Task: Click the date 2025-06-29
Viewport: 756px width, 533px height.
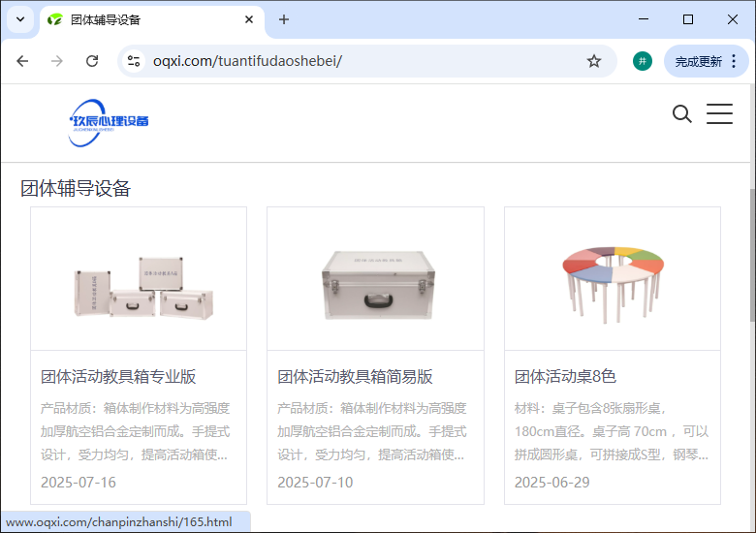Action: pos(552,483)
